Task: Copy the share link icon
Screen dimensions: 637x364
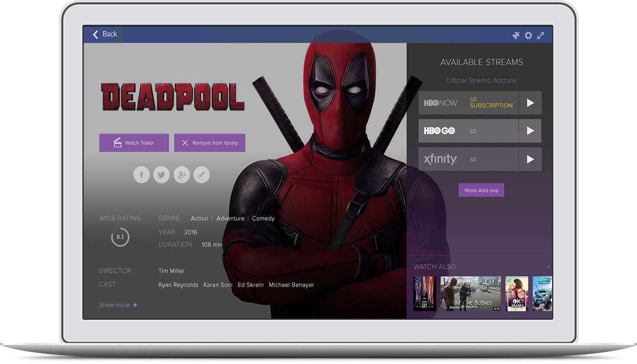Action: click(x=201, y=175)
